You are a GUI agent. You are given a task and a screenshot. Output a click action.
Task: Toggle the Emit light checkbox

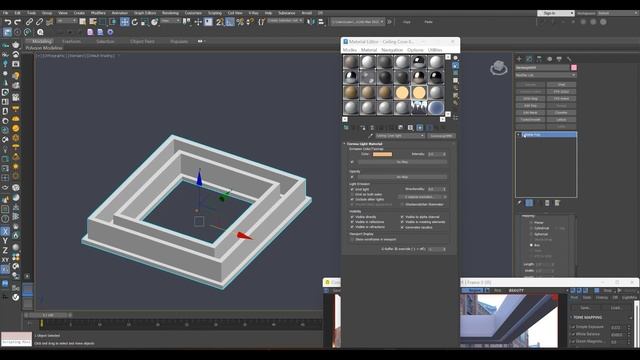click(352, 189)
